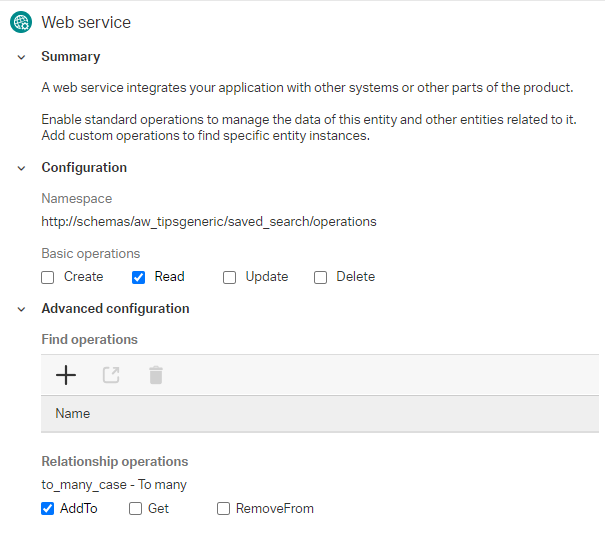Delete the selected find operation
The width and height of the screenshot is (605, 540).
(x=156, y=375)
